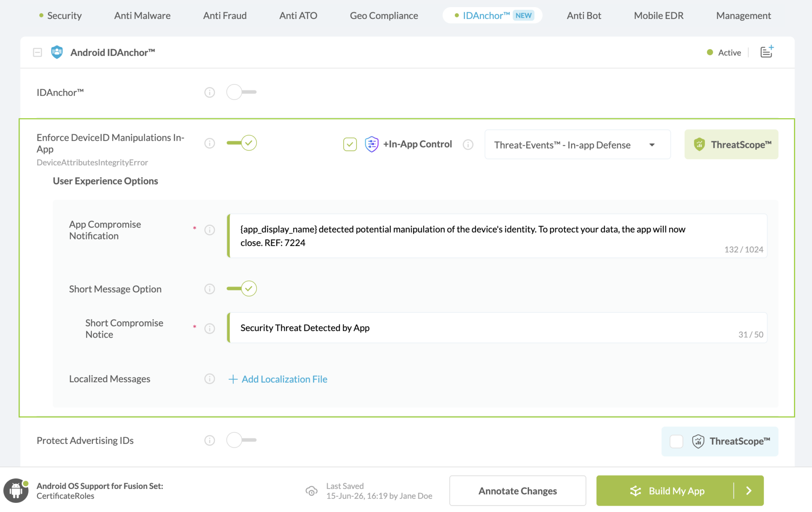This screenshot has height=512, width=812.
Task: Show info for Protect Advertising IDs
Action: pyautogui.click(x=210, y=440)
